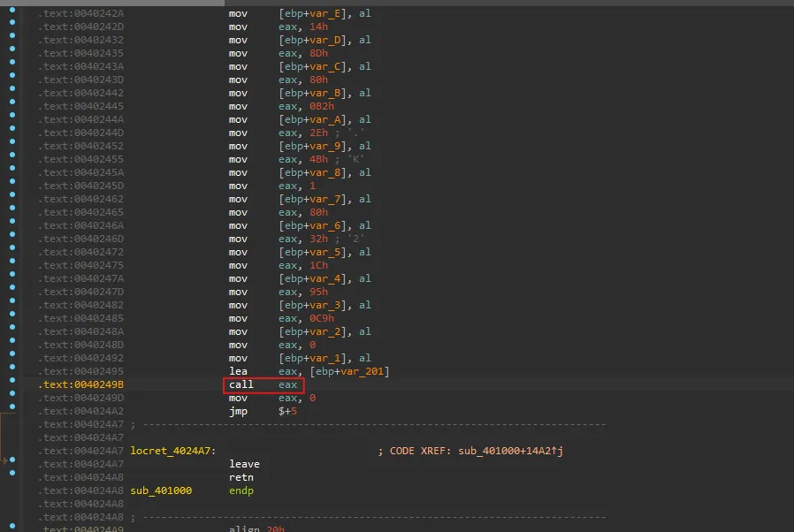The width and height of the screenshot is (794, 532).
Task: Click the locret_4024A7 label
Action: (x=171, y=452)
